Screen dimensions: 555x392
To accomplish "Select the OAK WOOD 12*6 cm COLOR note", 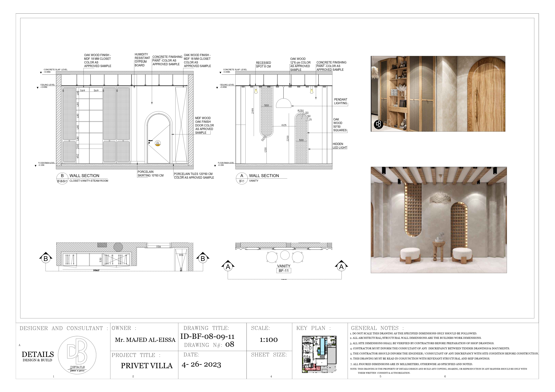I will click(300, 64).
